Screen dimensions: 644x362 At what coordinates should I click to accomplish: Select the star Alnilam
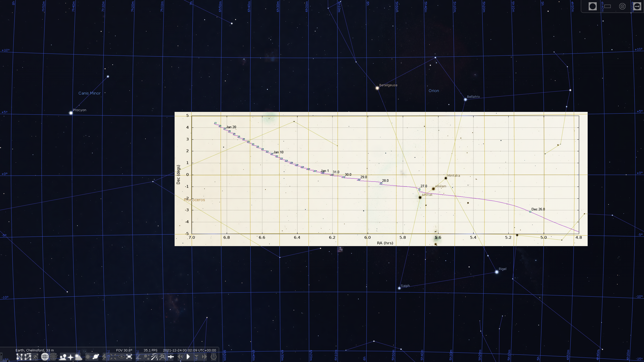pyautogui.click(x=433, y=189)
